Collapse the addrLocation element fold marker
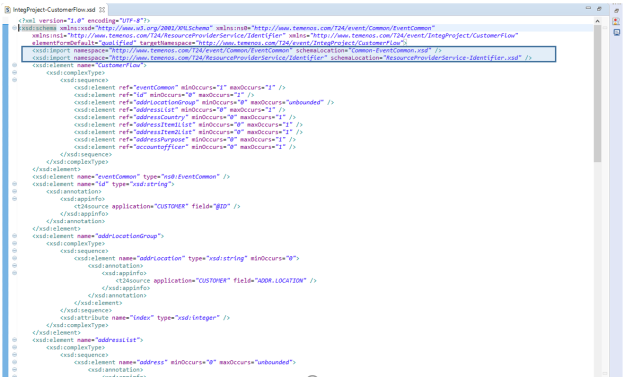624x377 pixels. coord(14,258)
